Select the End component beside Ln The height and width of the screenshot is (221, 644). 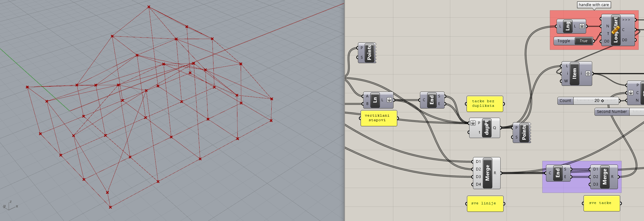[432, 100]
